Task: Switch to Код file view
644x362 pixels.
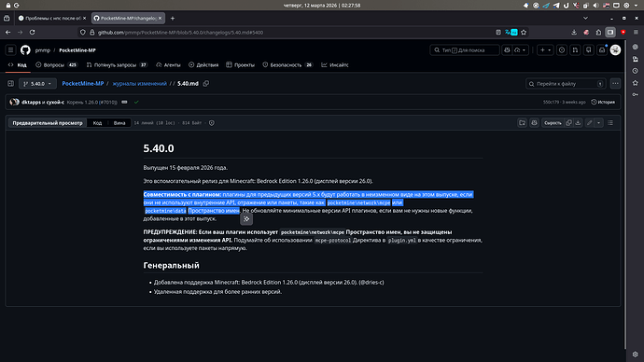Action: tap(97, 123)
